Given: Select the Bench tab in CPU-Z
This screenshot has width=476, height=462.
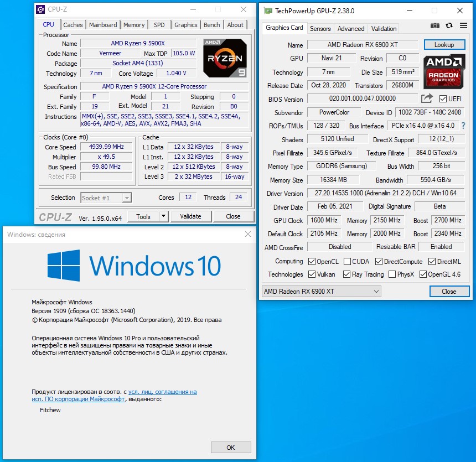Looking at the screenshot, I should pyautogui.click(x=211, y=25).
